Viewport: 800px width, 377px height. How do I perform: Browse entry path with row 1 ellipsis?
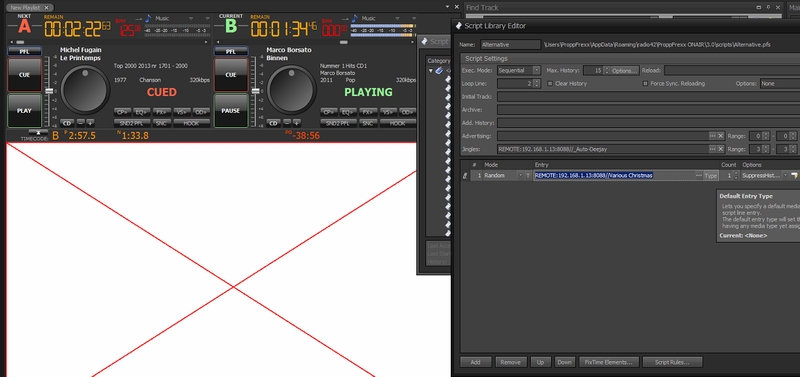(x=698, y=175)
